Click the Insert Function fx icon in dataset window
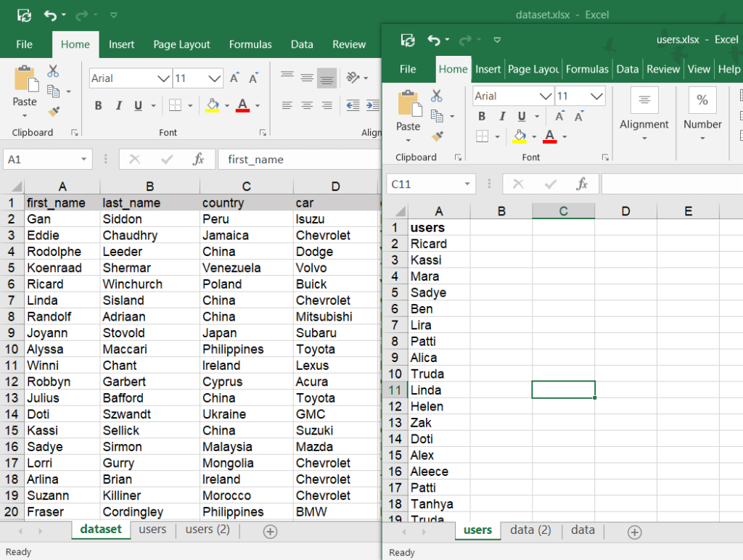 [198, 159]
